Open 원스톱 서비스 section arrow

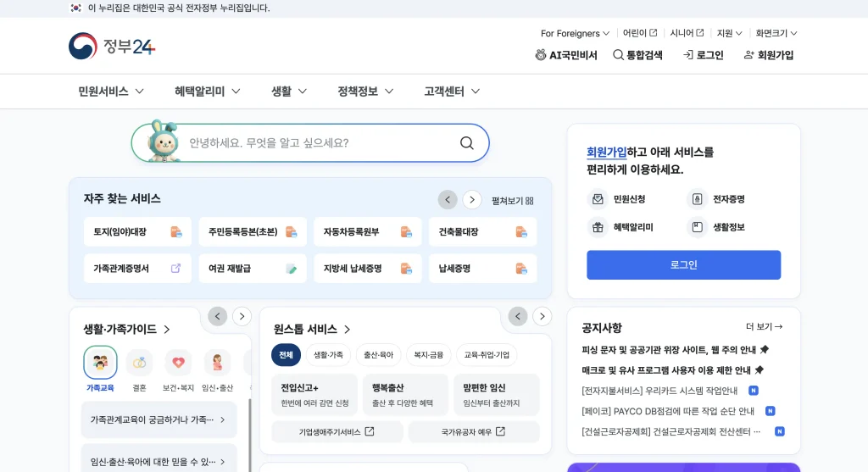point(347,330)
